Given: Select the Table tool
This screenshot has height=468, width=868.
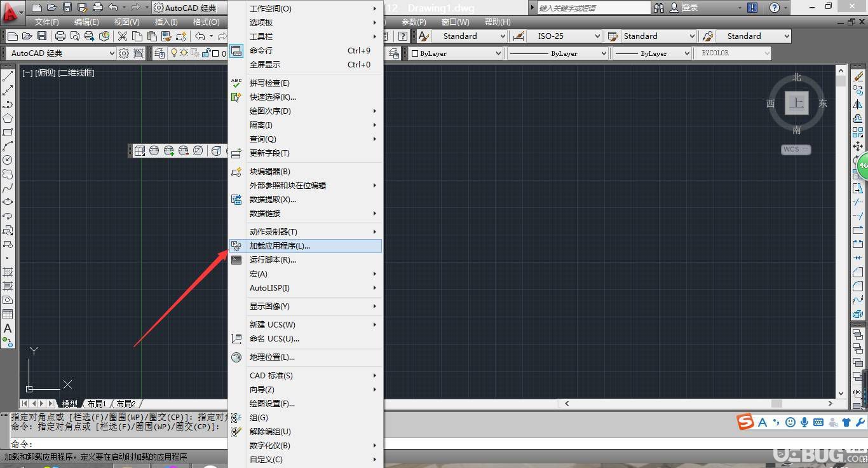Looking at the screenshot, I should [8, 314].
